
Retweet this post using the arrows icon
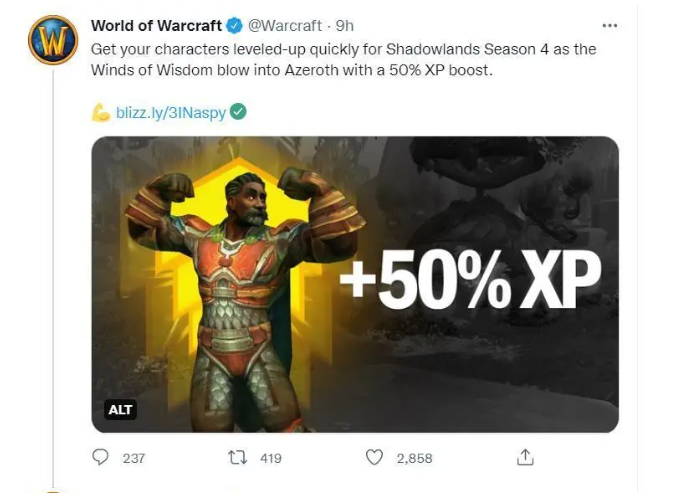[x=237, y=458]
